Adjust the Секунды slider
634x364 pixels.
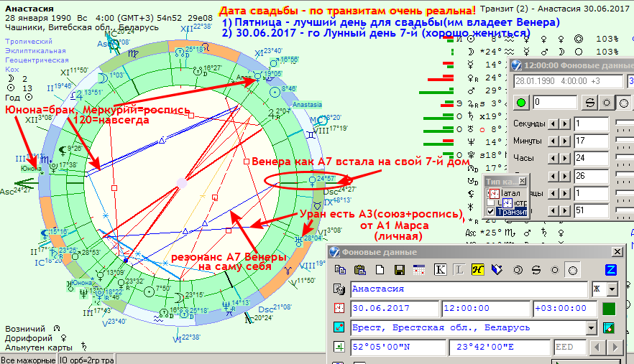click(624, 123)
